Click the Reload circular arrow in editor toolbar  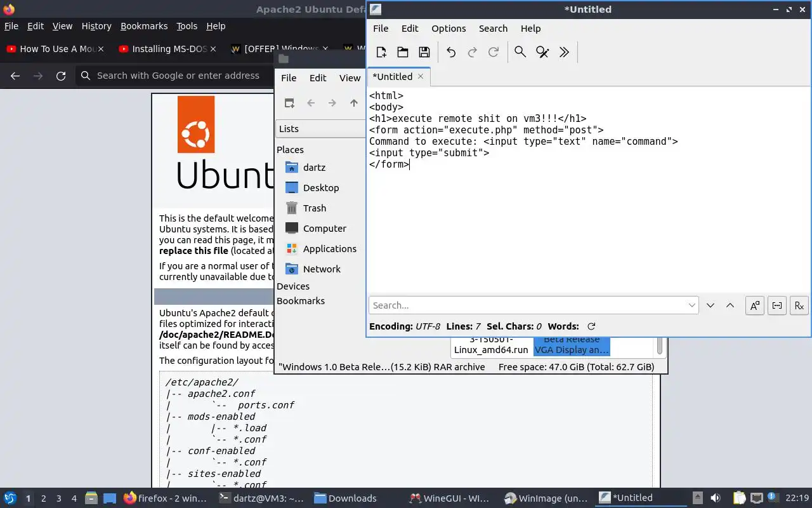(494, 52)
